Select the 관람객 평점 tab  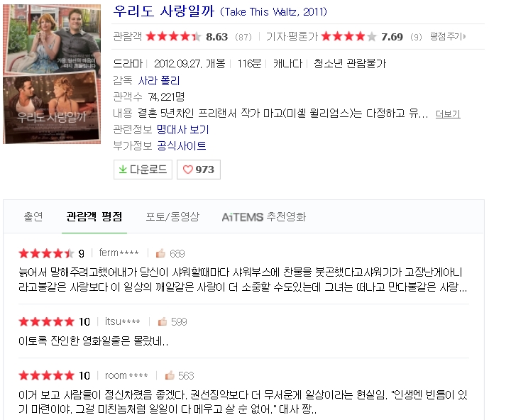coord(94,216)
